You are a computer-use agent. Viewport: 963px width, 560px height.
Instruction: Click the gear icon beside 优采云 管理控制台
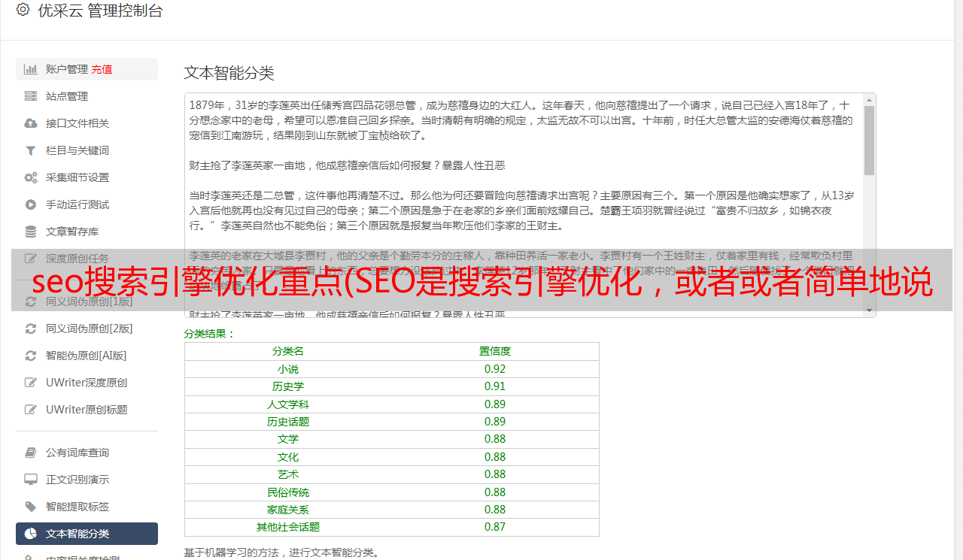(x=23, y=10)
